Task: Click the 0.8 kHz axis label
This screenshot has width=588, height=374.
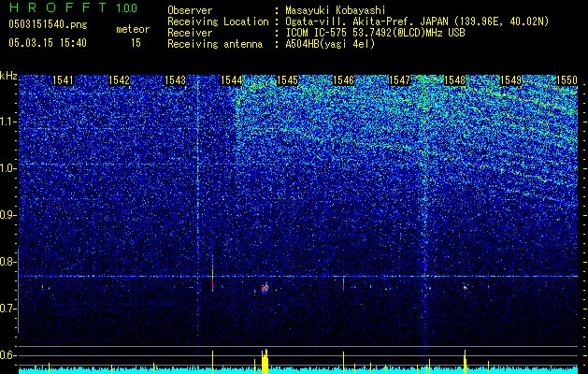Action: pos(8,262)
